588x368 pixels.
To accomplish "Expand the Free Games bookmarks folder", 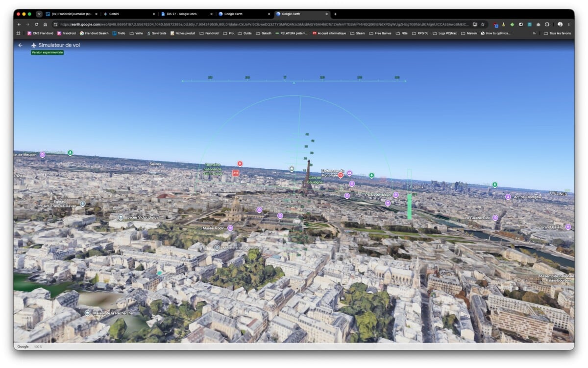I will point(380,33).
